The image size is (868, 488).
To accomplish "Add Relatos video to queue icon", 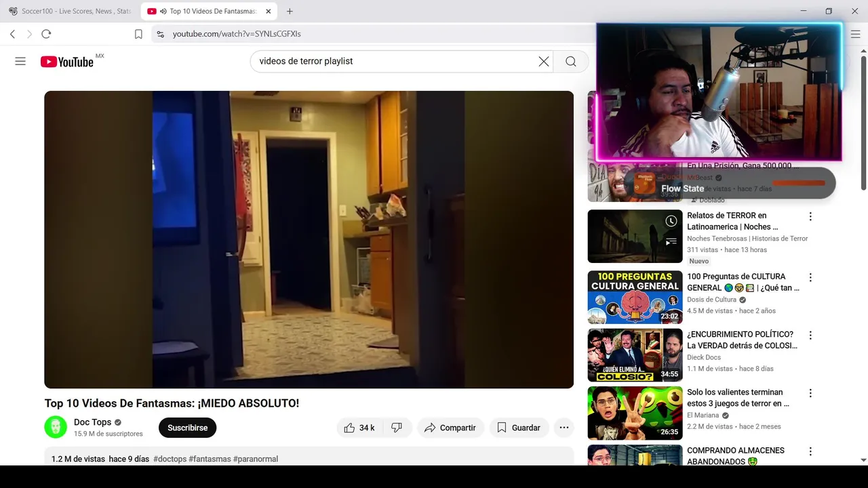I will (x=671, y=241).
